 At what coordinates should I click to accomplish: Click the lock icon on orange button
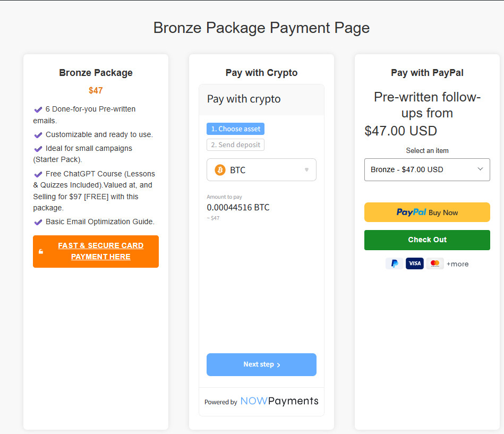(41, 251)
